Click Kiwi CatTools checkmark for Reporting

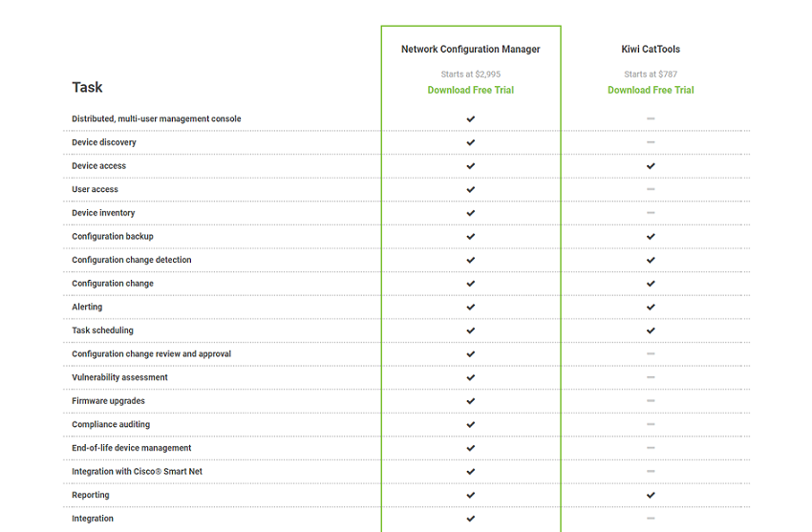(651, 495)
